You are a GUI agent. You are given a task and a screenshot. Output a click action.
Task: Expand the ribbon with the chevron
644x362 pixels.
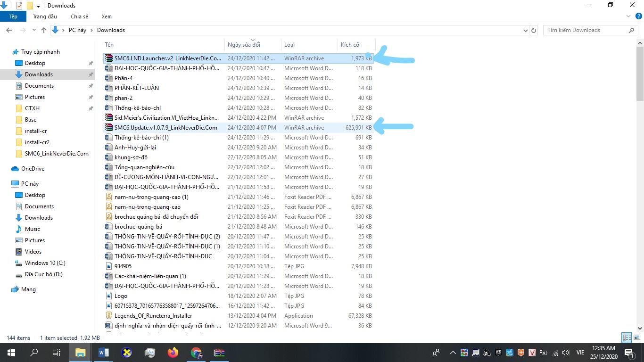pyautogui.click(x=628, y=16)
